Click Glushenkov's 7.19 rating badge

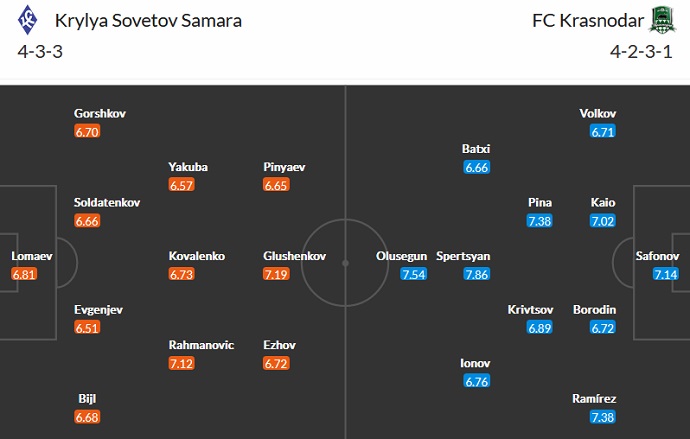pyautogui.click(x=275, y=273)
